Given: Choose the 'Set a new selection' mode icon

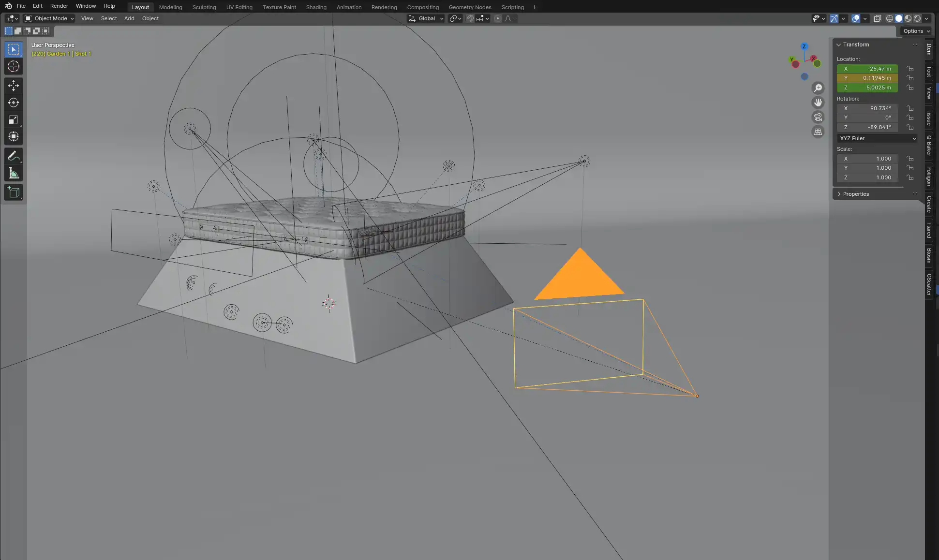Looking at the screenshot, I should [9, 31].
